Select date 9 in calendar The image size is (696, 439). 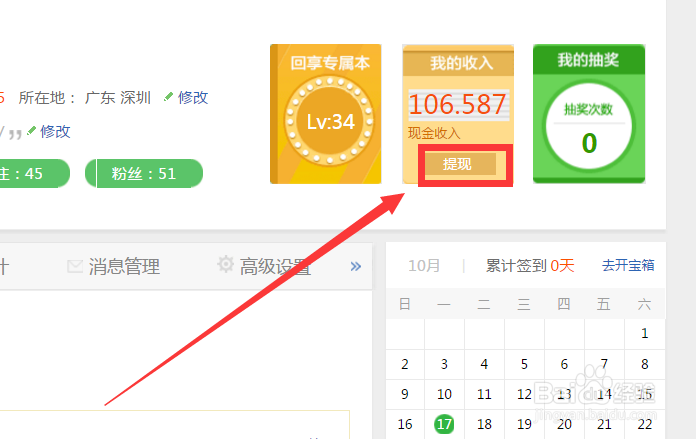(x=404, y=394)
